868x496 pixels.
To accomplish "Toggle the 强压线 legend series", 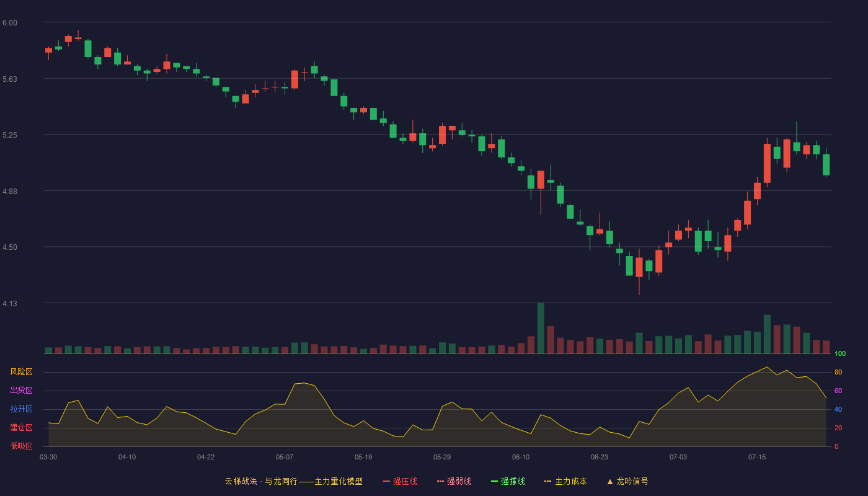I will tap(400, 481).
